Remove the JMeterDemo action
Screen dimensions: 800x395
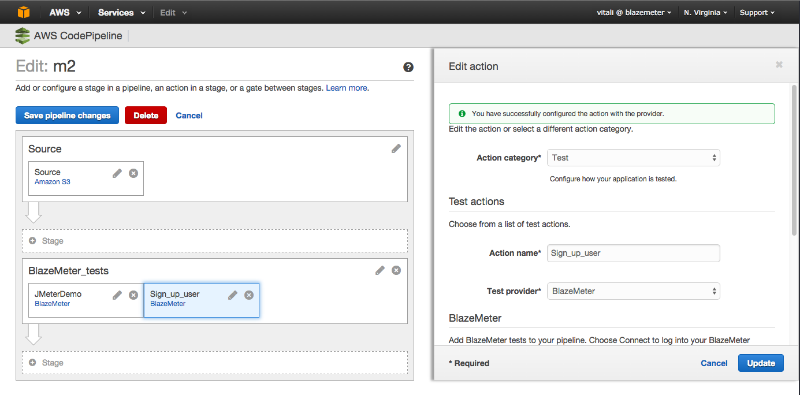[133, 295]
